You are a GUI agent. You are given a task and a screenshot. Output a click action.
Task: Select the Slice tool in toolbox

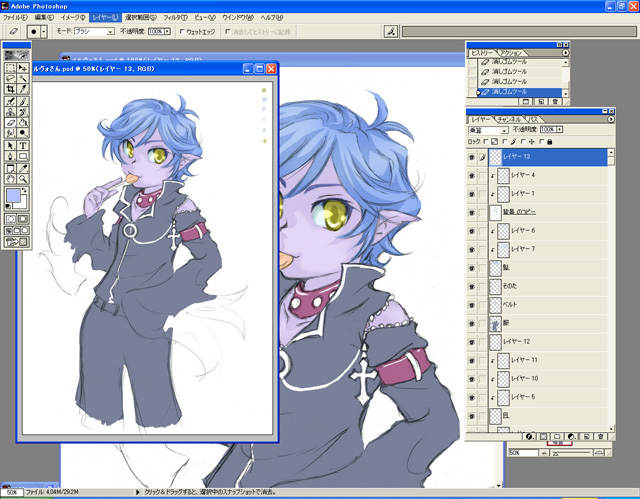point(23,89)
